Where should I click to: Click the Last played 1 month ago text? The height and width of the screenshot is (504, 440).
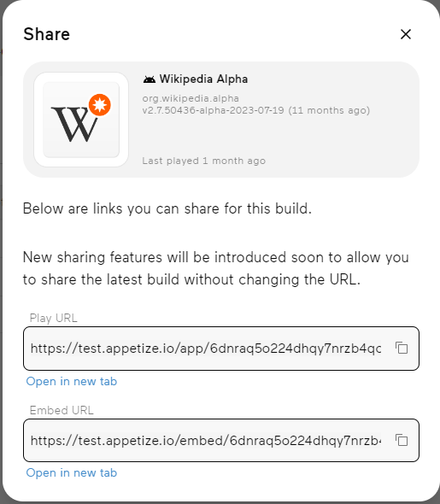click(204, 161)
